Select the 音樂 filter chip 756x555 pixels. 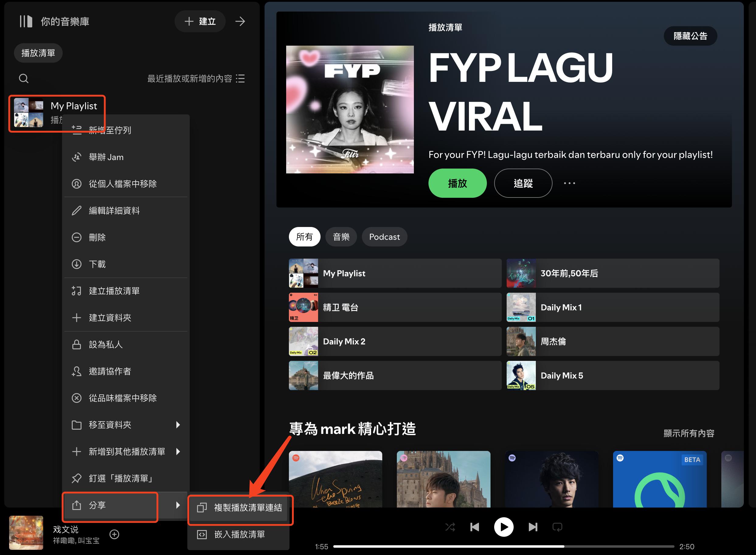[341, 237]
